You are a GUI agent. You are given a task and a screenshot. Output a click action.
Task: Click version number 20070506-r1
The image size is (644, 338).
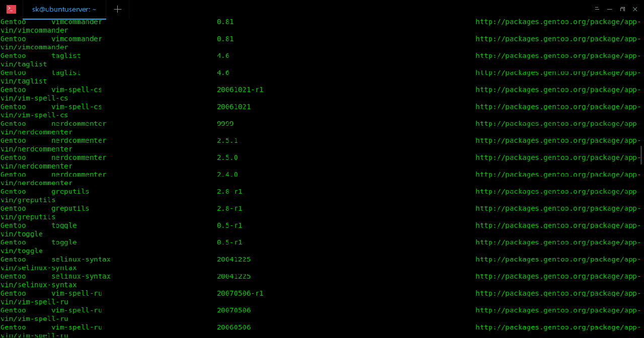[240, 293]
